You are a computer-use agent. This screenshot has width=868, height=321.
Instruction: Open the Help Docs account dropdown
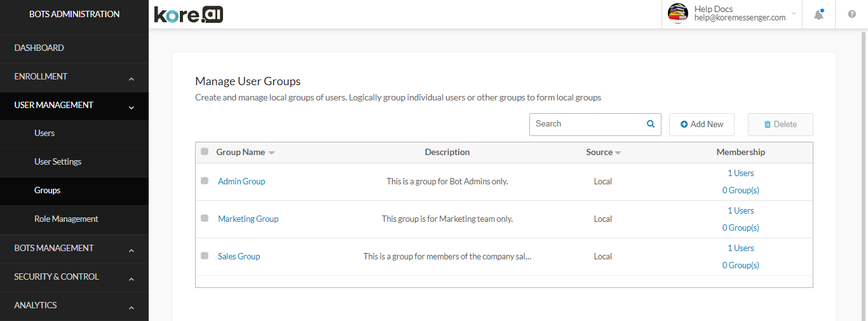click(x=794, y=13)
